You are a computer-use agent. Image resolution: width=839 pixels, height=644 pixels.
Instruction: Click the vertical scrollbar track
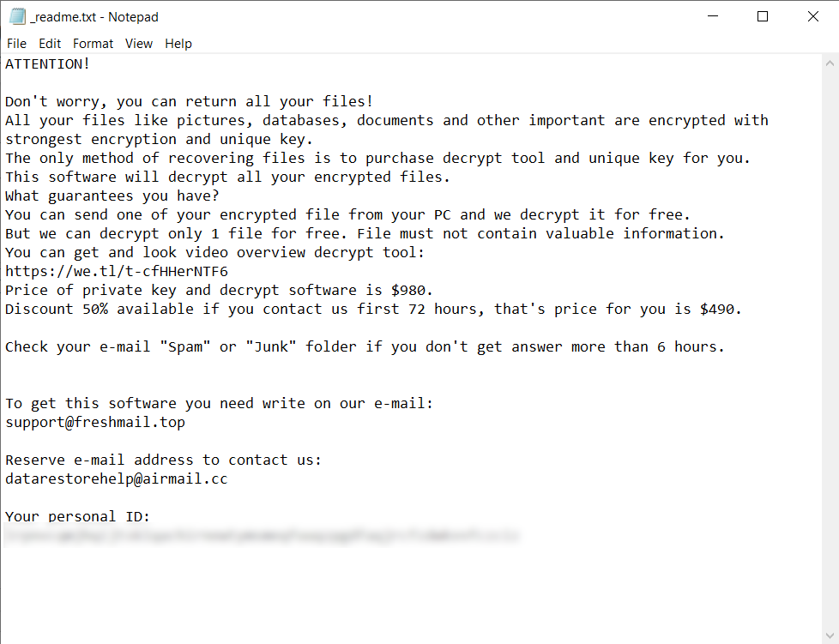[x=830, y=343]
